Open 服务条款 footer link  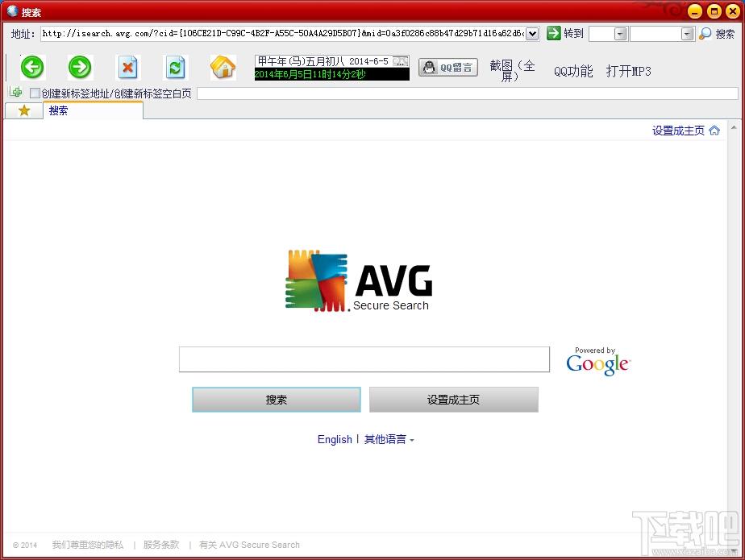tap(161, 545)
